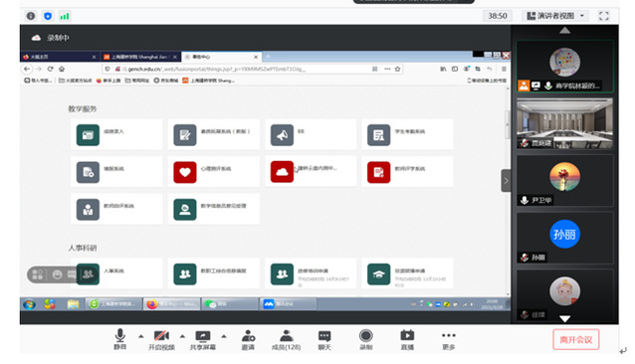Image resolution: width=635 pixels, height=364 pixels.
Task: Expand the arrow beside the 静音 button
Action: 141,336
